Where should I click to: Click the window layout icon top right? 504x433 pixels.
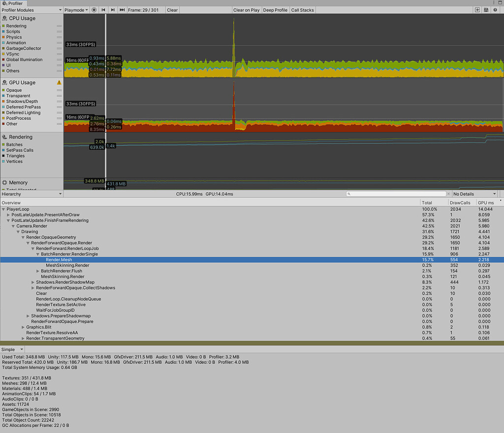(x=500, y=2)
